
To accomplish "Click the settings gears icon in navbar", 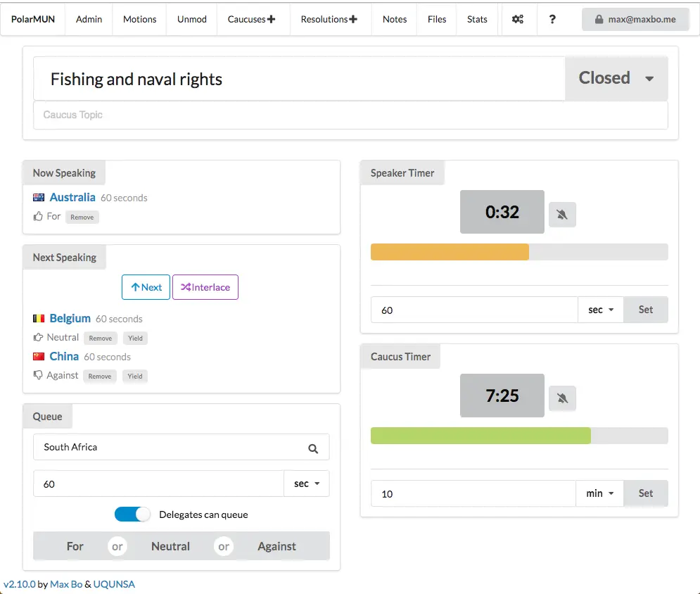I will point(518,19).
